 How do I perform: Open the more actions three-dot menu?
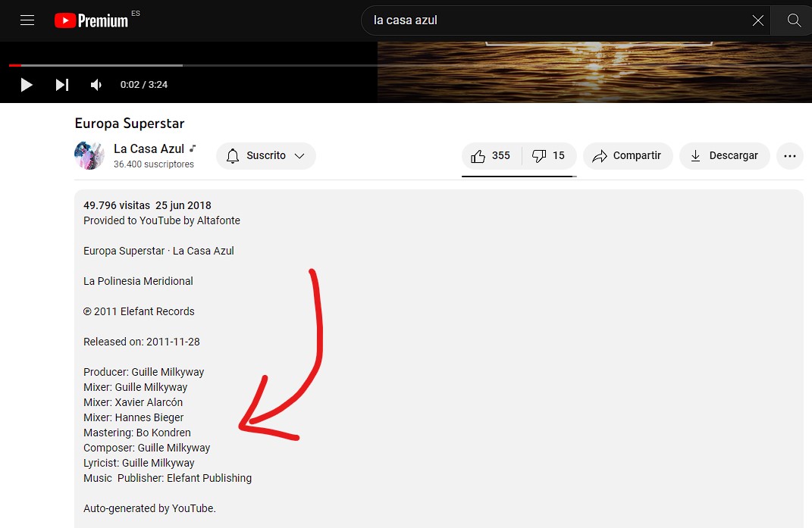790,156
